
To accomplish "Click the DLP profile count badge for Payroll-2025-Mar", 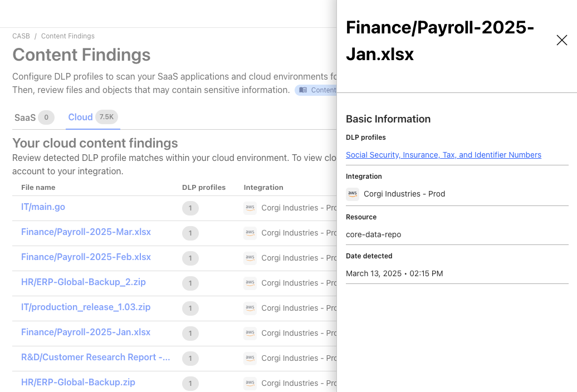I will (190, 233).
